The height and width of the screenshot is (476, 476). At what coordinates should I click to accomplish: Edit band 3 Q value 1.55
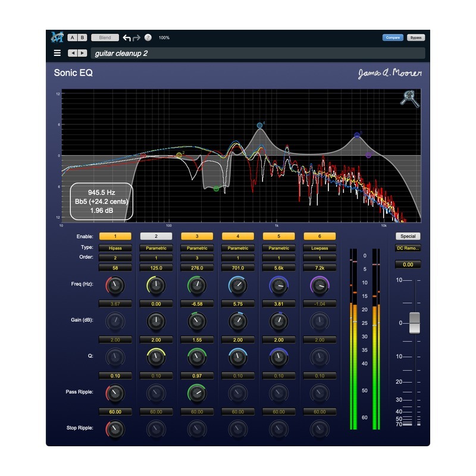[197, 340]
